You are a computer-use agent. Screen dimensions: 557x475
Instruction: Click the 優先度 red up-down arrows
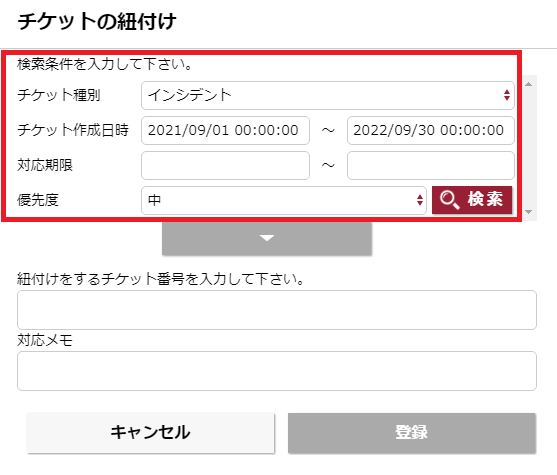point(420,200)
